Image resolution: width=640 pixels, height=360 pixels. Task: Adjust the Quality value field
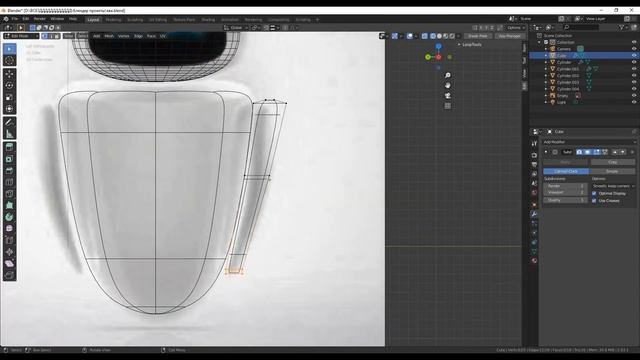pyautogui.click(x=565, y=200)
